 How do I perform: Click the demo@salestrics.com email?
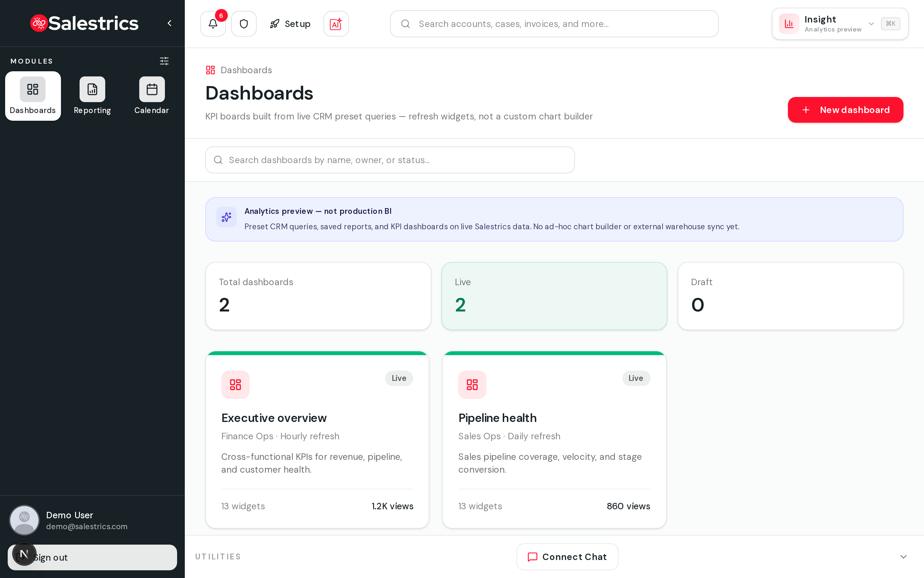(x=87, y=526)
